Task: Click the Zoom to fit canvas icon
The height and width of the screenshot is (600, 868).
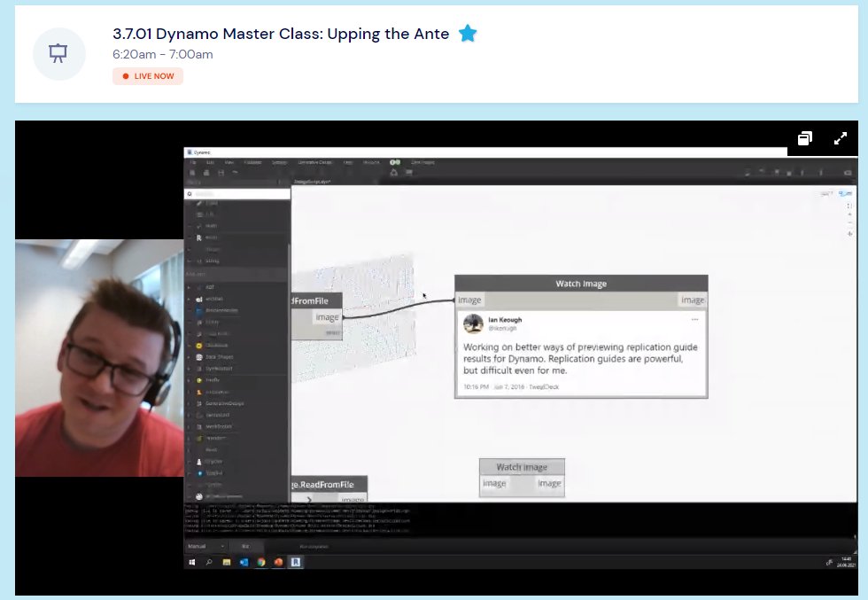Action: tap(849, 206)
